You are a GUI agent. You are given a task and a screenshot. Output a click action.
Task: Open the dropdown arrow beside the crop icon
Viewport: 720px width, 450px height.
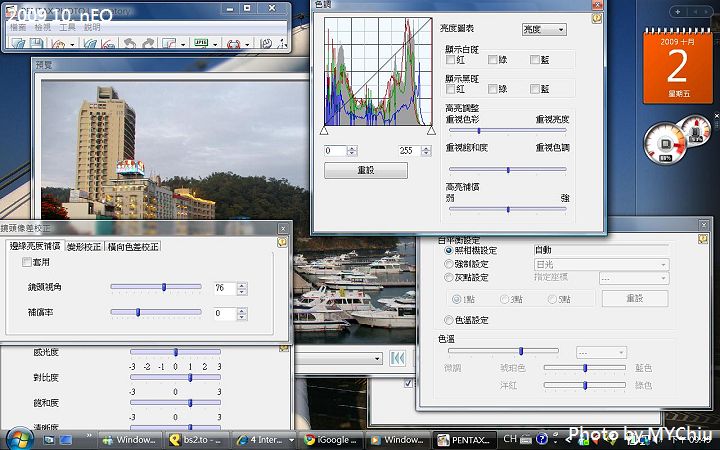click(183, 45)
